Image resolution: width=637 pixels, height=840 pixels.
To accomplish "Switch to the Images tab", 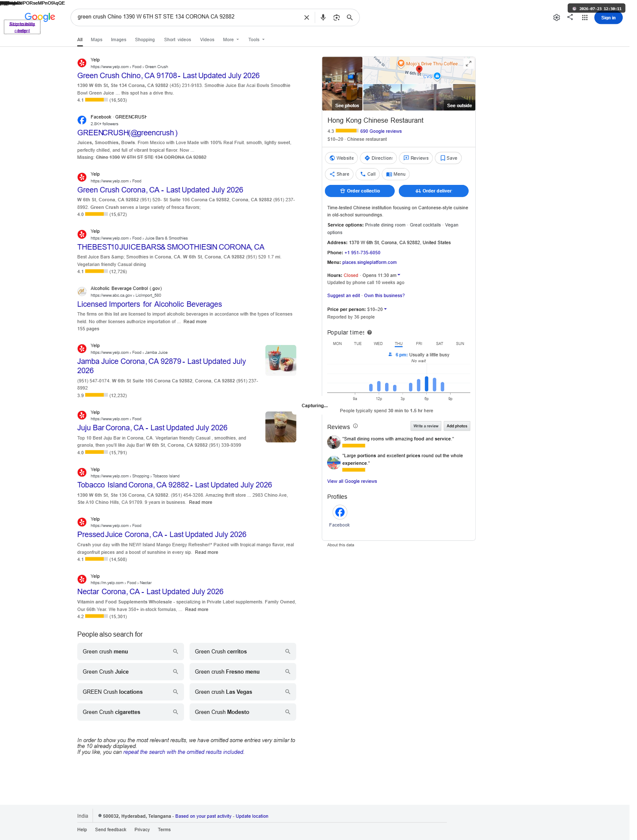I will tap(118, 39).
